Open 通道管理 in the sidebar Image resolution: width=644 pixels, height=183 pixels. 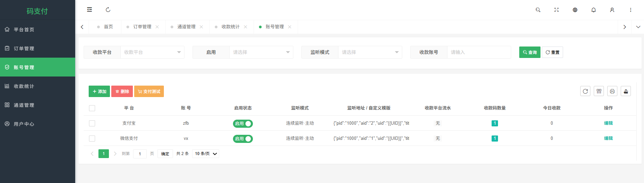(37, 105)
